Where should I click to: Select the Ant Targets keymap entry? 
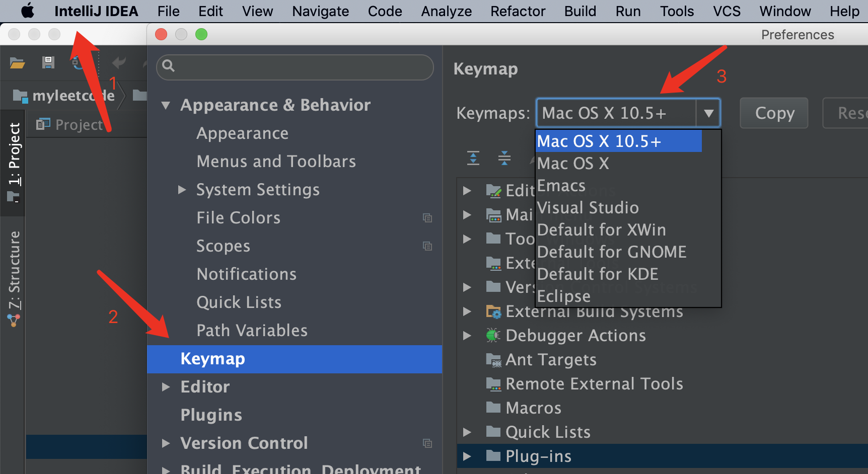coord(551,360)
